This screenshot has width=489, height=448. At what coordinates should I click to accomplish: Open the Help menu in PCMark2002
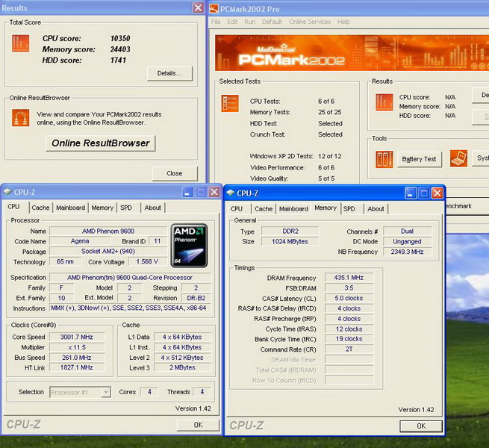click(343, 22)
